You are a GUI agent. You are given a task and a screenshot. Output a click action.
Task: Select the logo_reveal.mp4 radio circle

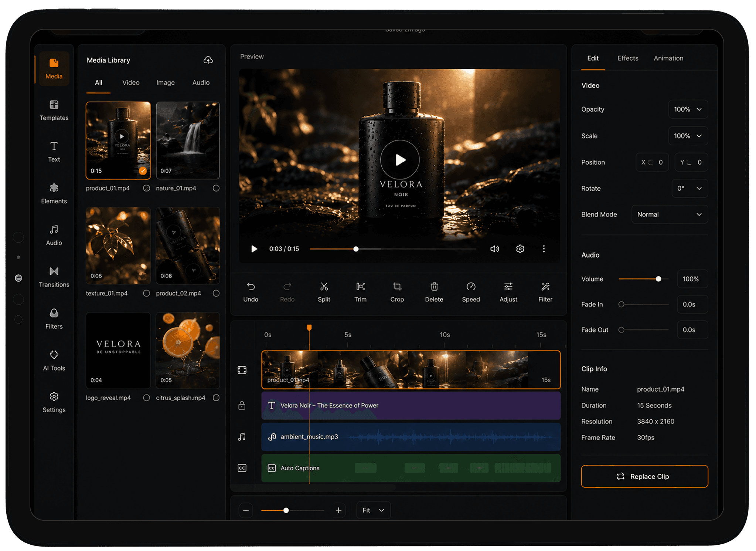tap(147, 398)
